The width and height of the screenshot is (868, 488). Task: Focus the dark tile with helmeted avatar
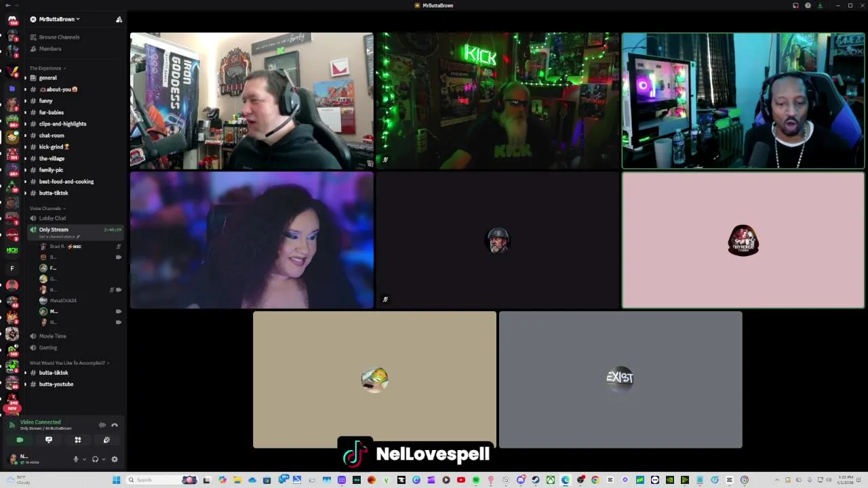point(498,240)
